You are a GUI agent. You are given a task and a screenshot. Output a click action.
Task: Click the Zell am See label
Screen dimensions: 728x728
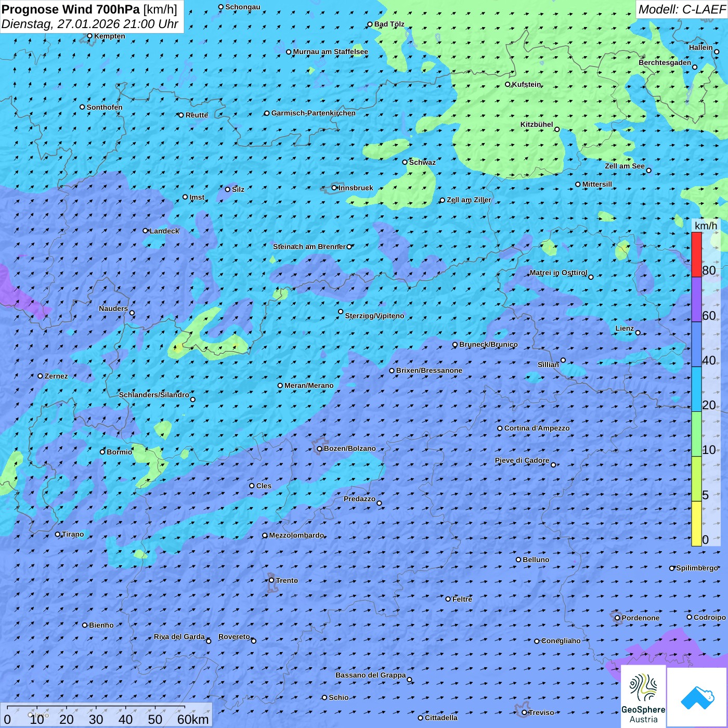pos(625,166)
